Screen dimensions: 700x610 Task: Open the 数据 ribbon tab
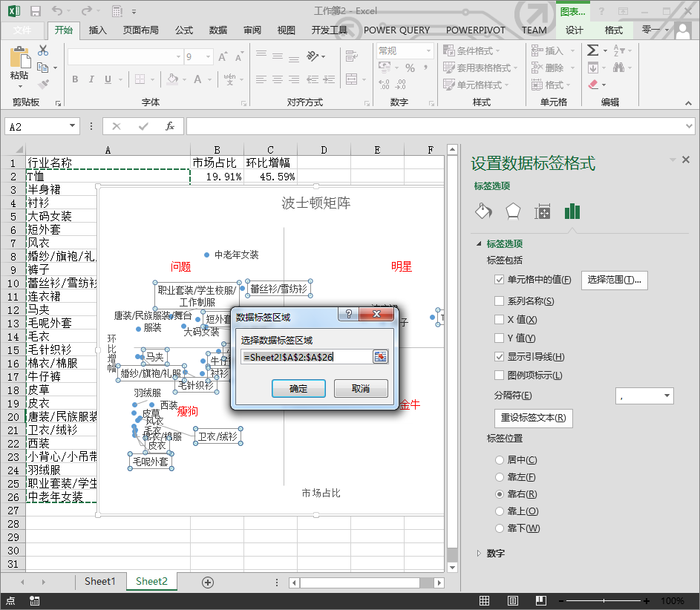(x=217, y=30)
